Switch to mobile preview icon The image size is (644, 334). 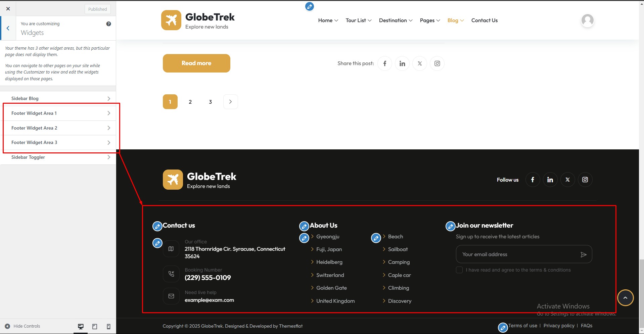click(108, 326)
